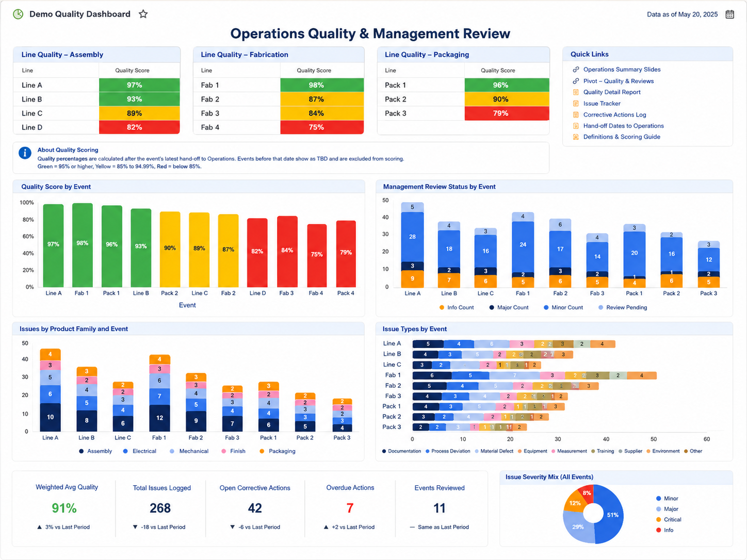
Task: Click document icon beside Issue Tracker
Action: 576,104
